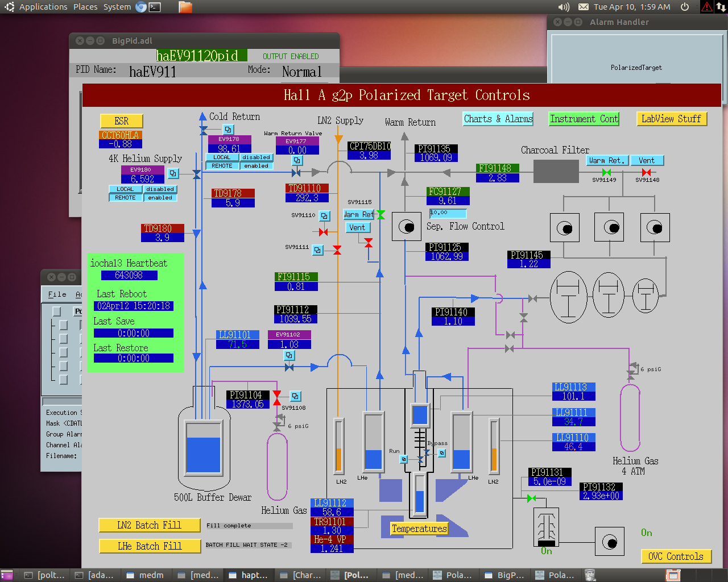Click the green SV91149 valve symbol
The width and height of the screenshot is (728, 582).
pos(606,172)
